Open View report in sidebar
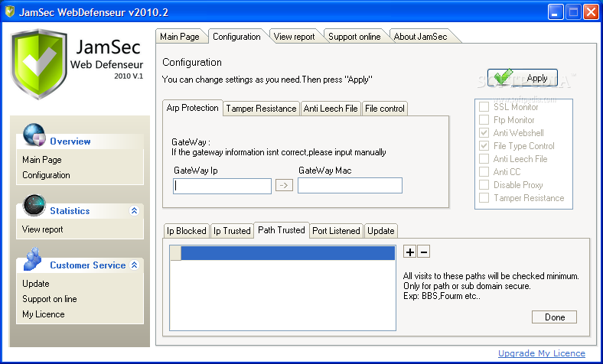Image resolution: width=603 pixels, height=364 pixels. [x=43, y=229]
